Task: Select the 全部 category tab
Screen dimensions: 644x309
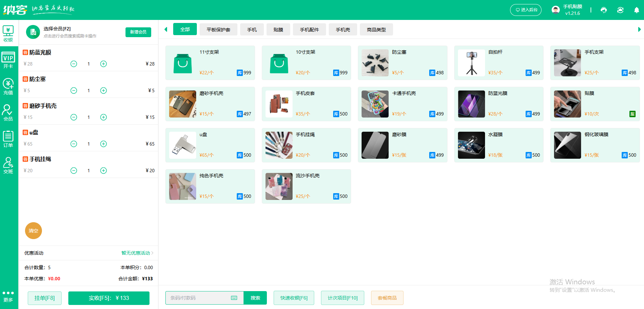Action: (185, 29)
